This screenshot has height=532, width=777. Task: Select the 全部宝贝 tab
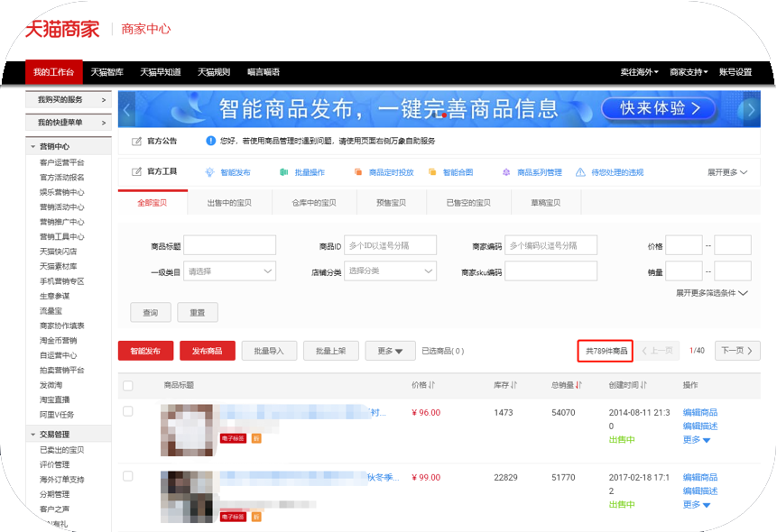(x=153, y=203)
